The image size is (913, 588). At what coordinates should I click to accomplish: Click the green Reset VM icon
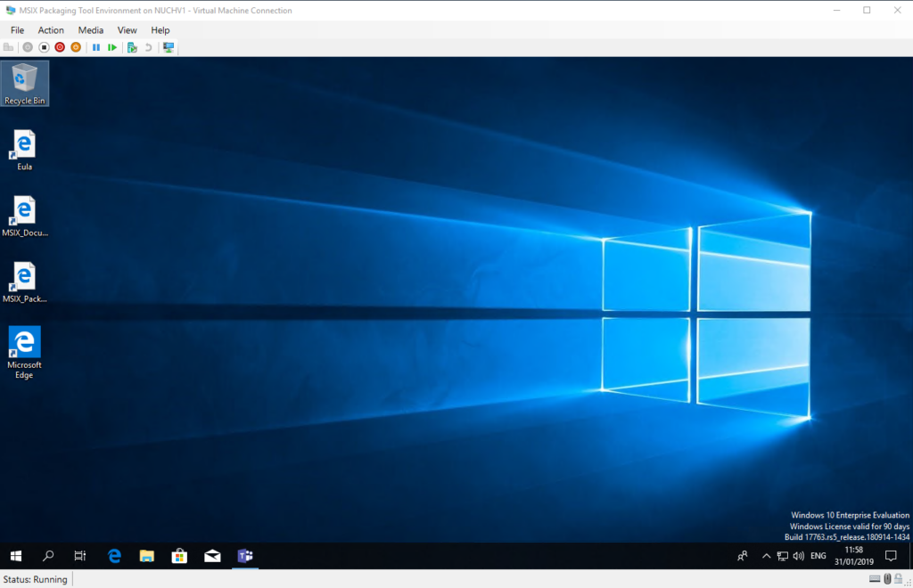[x=112, y=47]
